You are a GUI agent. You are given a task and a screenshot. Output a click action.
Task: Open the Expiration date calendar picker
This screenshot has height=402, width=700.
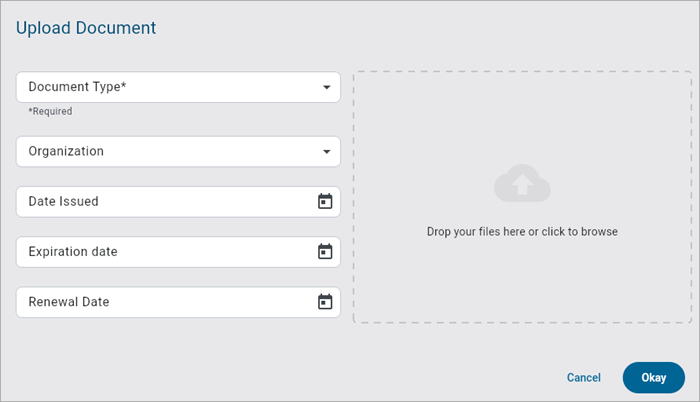tap(325, 252)
